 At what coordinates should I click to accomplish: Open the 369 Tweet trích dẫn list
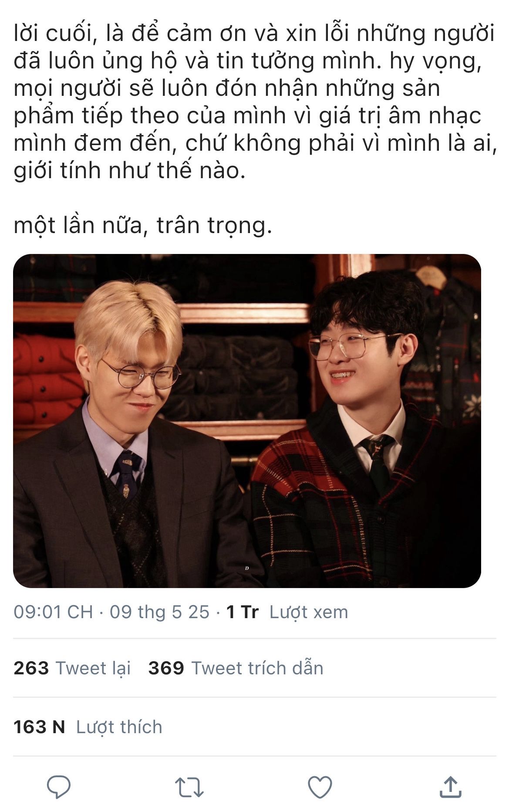tap(236, 668)
